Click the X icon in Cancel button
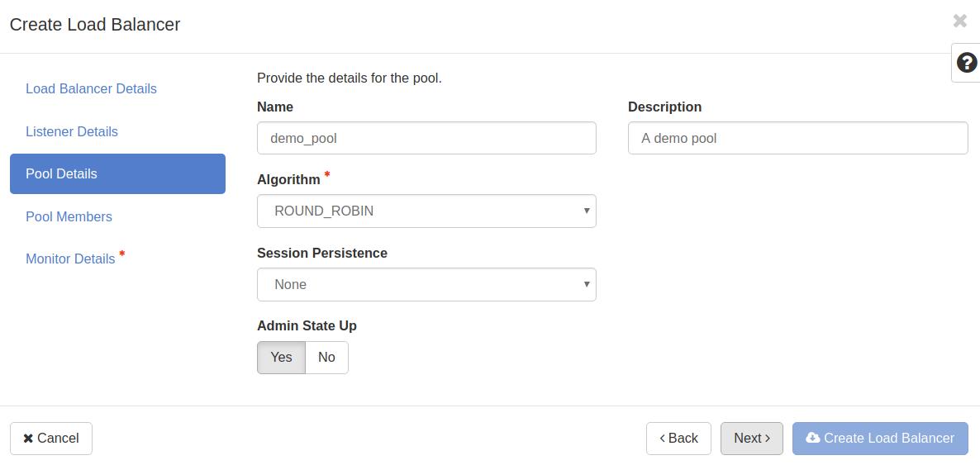Image resolution: width=980 pixels, height=465 pixels. 28,439
